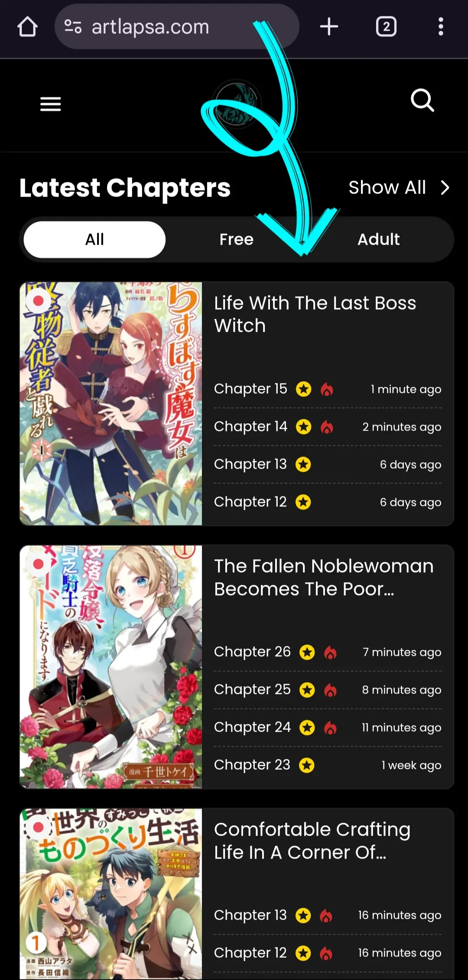This screenshot has height=980, width=468.
Task: Expand Show All latest chapters
Action: tap(387, 188)
